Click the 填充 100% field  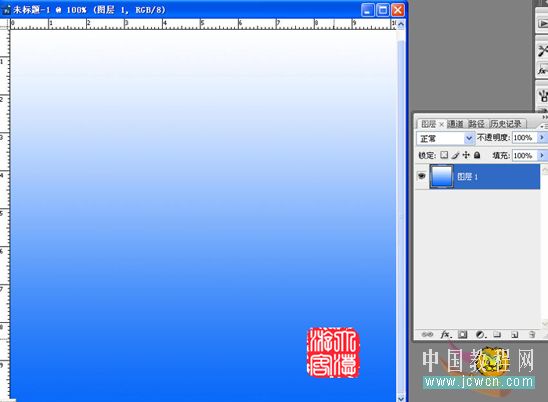point(524,155)
